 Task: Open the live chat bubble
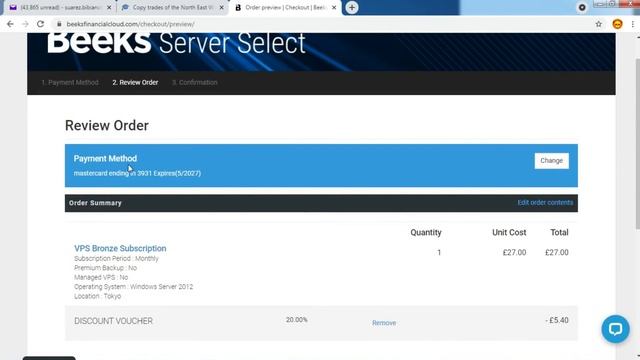[615, 329]
